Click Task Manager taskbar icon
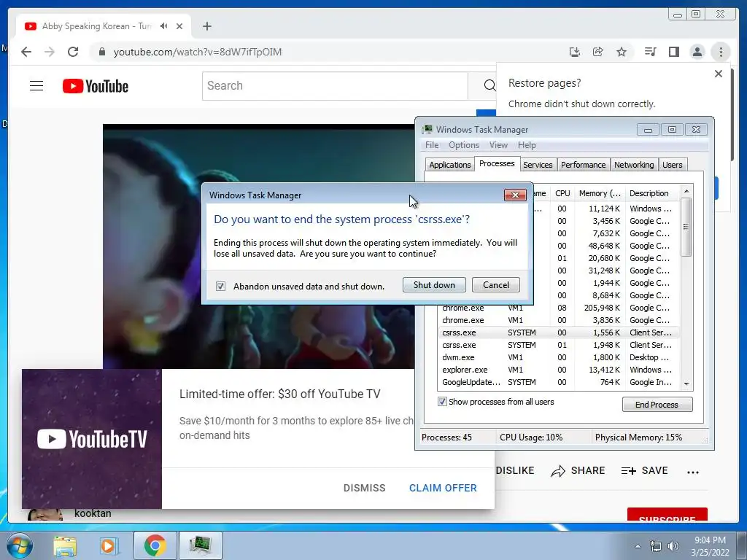Screen dimensions: 747x560 click(x=200, y=545)
